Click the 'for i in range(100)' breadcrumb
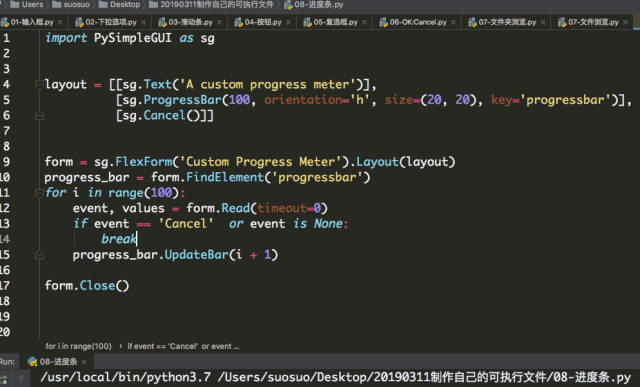This screenshot has width=640, height=387. click(x=78, y=346)
